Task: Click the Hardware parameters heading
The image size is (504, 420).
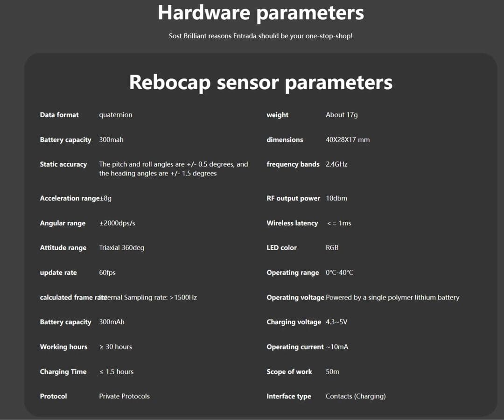Action: [x=260, y=13]
